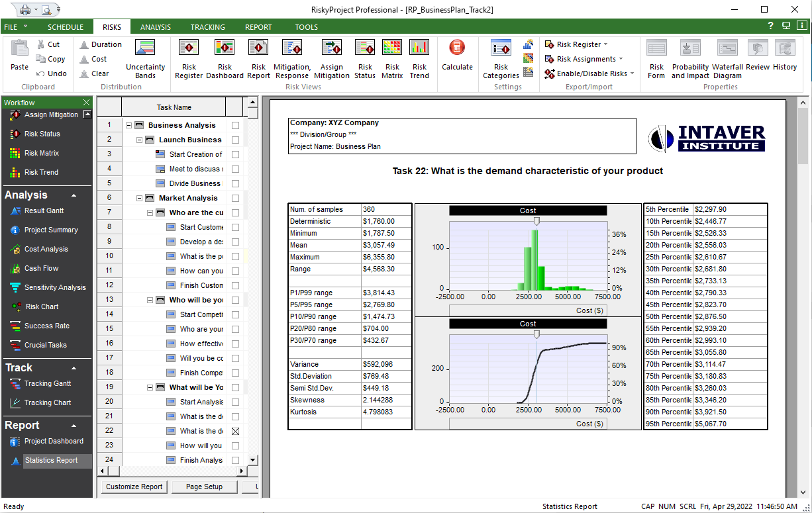Click the Page Setup button

pyautogui.click(x=204, y=487)
